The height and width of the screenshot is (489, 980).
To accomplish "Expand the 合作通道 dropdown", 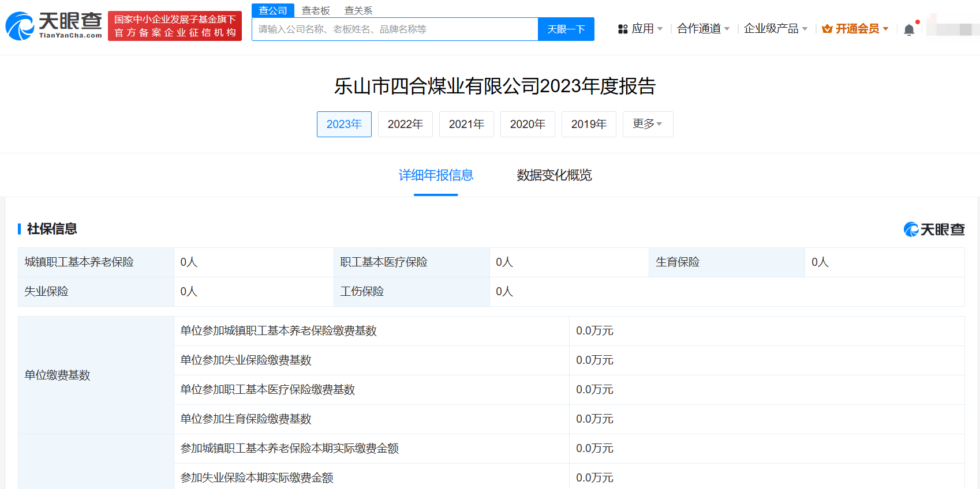I will click(704, 29).
